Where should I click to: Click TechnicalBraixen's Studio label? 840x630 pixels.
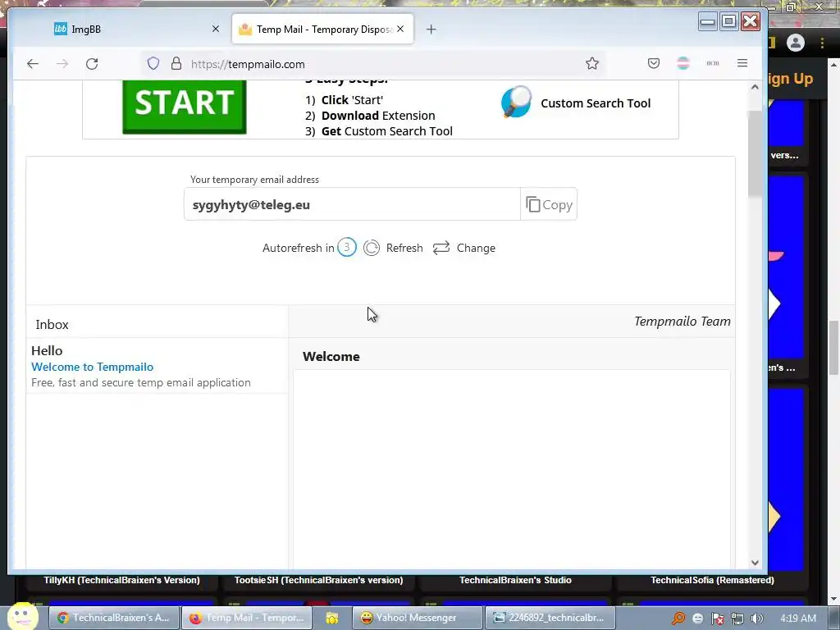point(515,580)
